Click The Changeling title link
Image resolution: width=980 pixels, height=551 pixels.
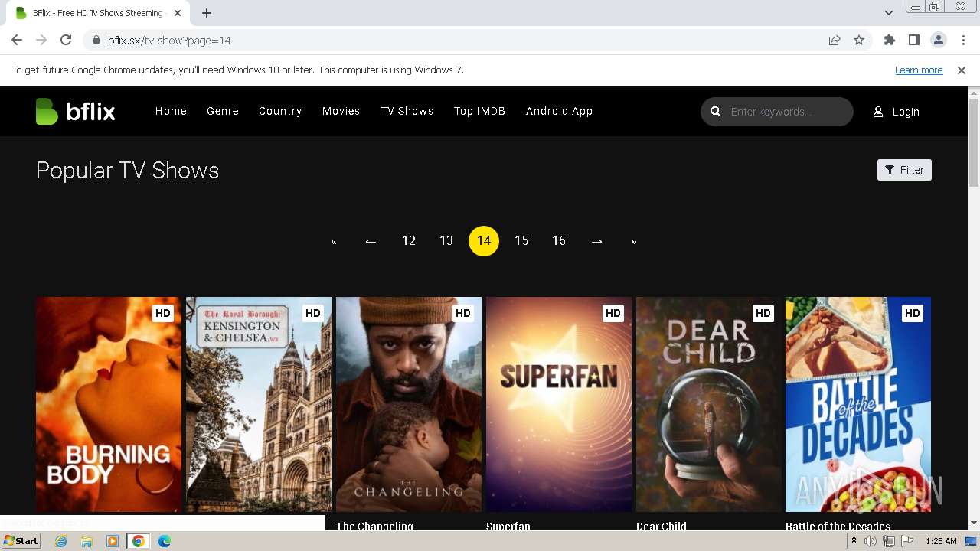click(374, 526)
